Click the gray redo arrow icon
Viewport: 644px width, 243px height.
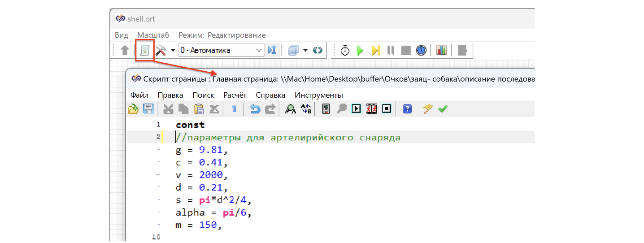click(270, 109)
